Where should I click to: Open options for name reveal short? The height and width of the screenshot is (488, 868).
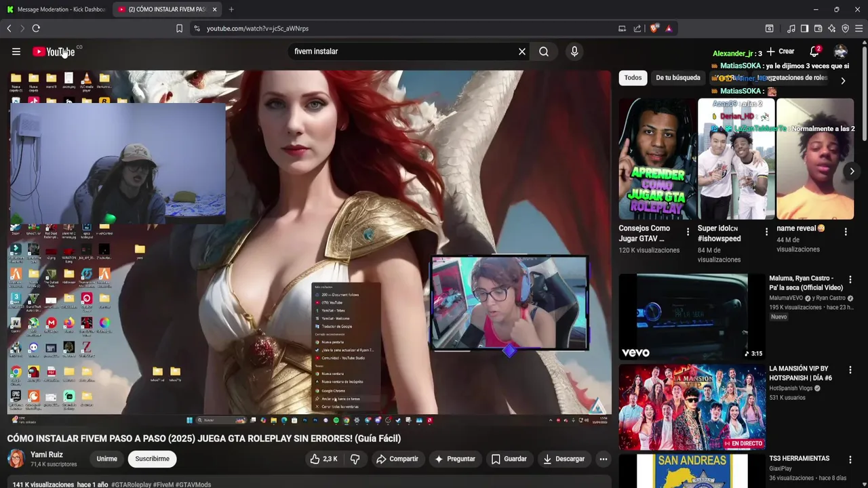tap(846, 232)
